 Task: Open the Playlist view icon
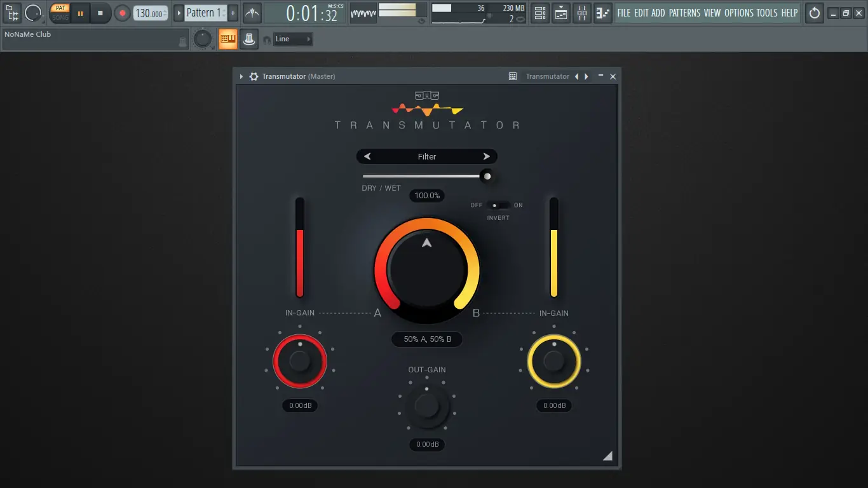point(560,13)
